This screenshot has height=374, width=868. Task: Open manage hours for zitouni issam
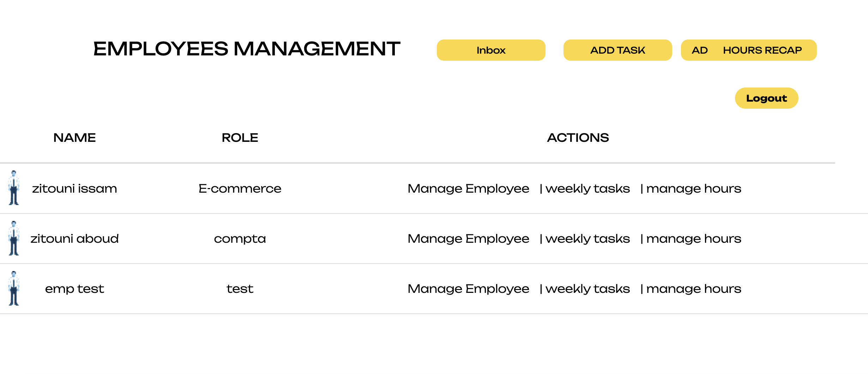[693, 188]
